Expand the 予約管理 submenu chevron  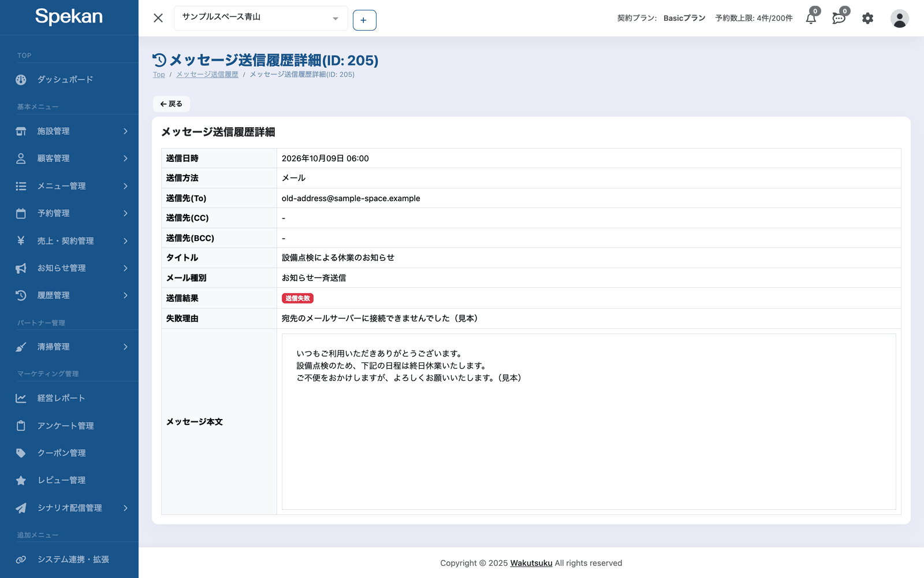click(125, 213)
